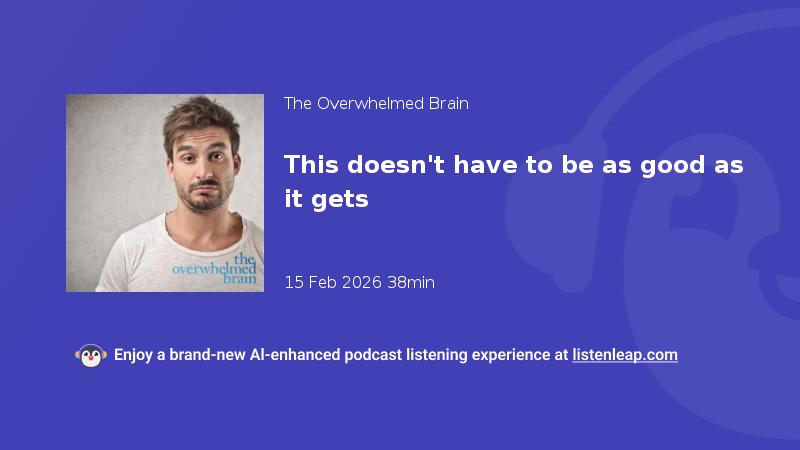
Task: Click the penguin with headphones logo
Action: click(x=91, y=356)
